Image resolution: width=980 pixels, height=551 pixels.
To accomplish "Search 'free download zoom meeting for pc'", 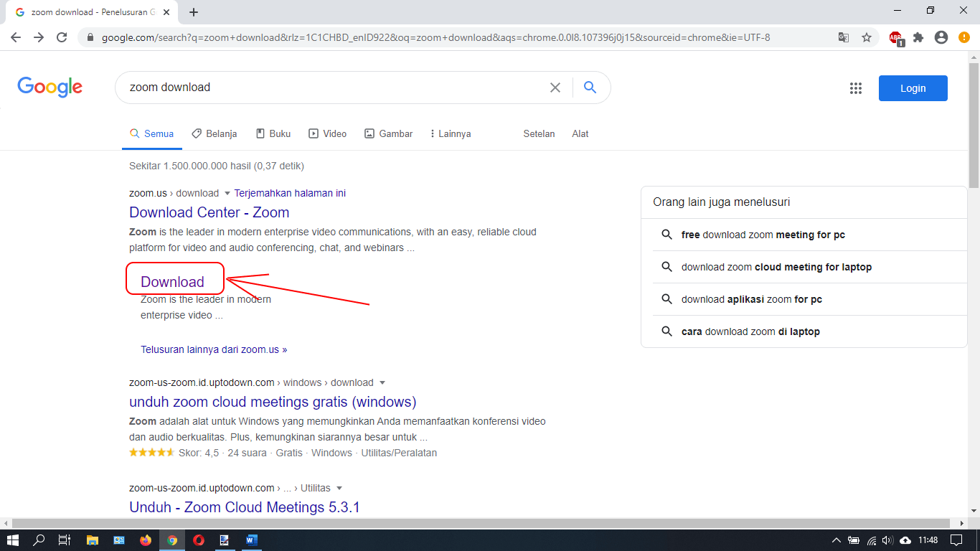I will 763,235.
